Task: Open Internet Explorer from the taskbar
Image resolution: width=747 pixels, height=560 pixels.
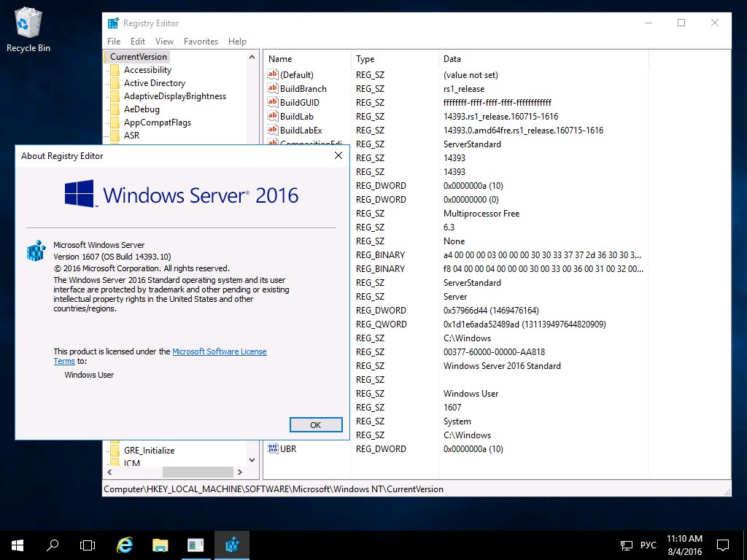Action: tap(124, 545)
